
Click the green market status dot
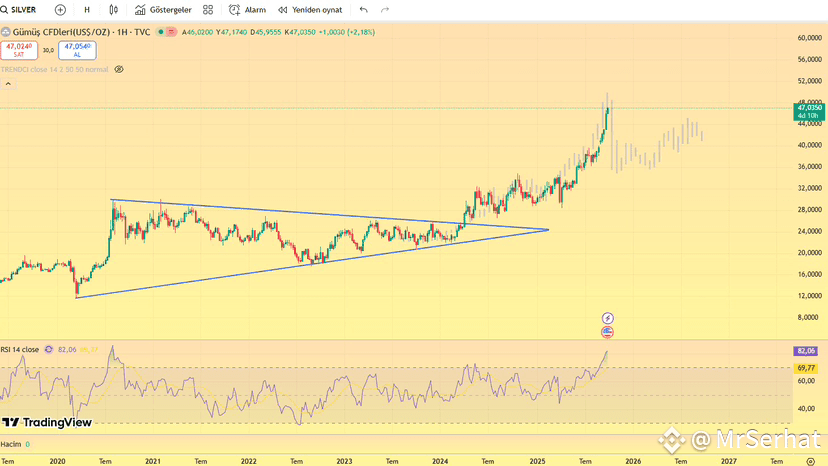click(x=161, y=32)
